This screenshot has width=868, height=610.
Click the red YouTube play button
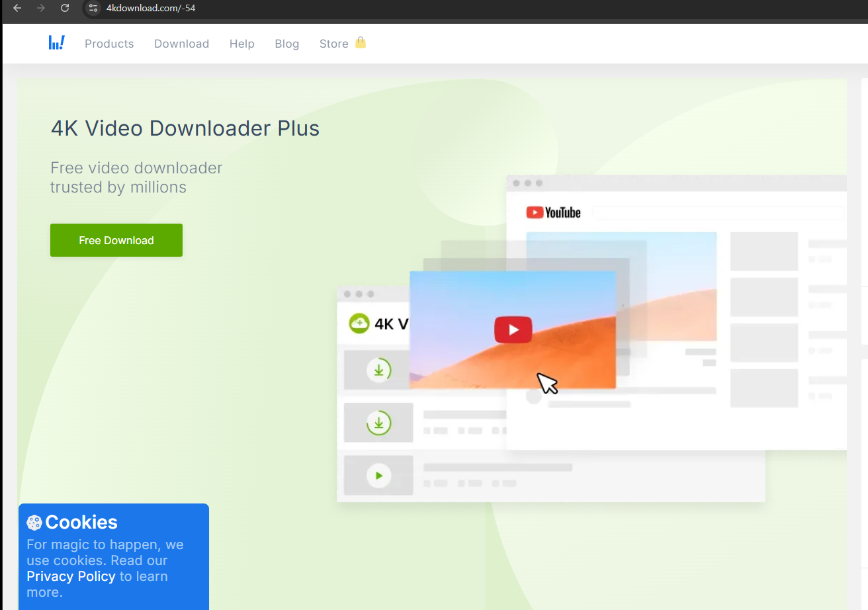(513, 329)
